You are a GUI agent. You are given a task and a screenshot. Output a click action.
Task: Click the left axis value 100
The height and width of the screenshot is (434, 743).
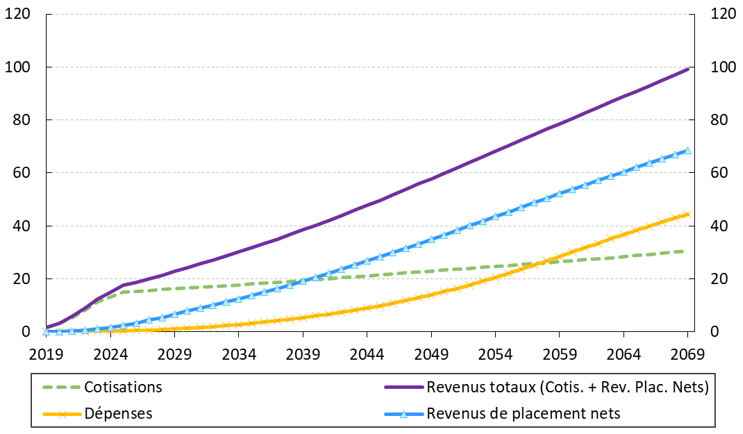pos(18,67)
